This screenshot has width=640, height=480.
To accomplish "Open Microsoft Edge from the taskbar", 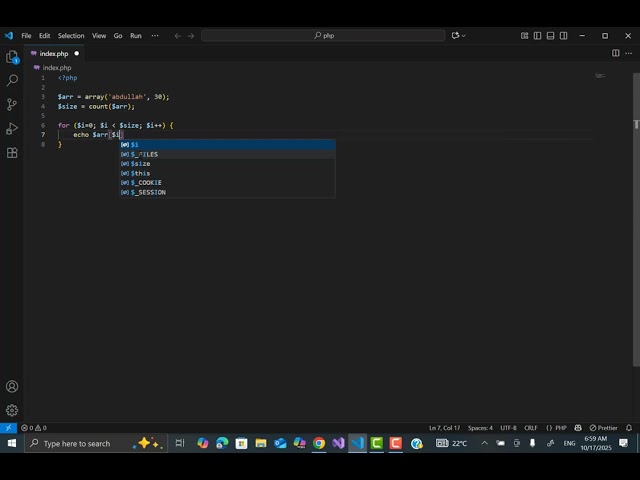I will pos(222,443).
